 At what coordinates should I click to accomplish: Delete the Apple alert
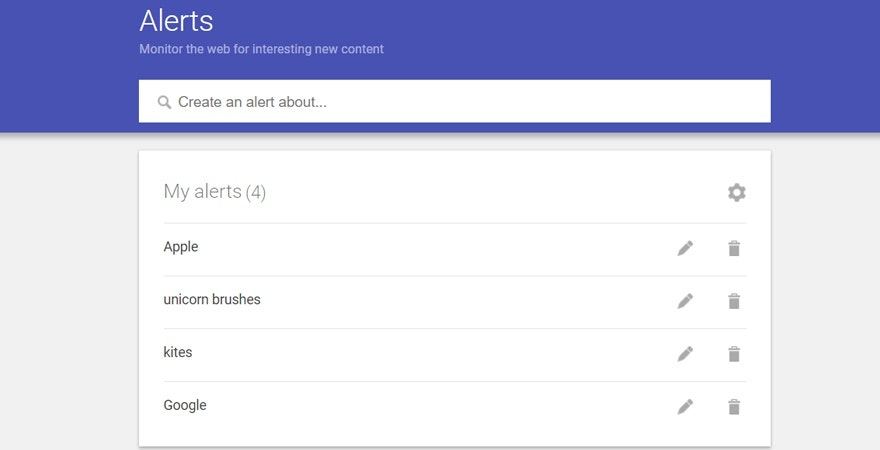[x=734, y=248]
